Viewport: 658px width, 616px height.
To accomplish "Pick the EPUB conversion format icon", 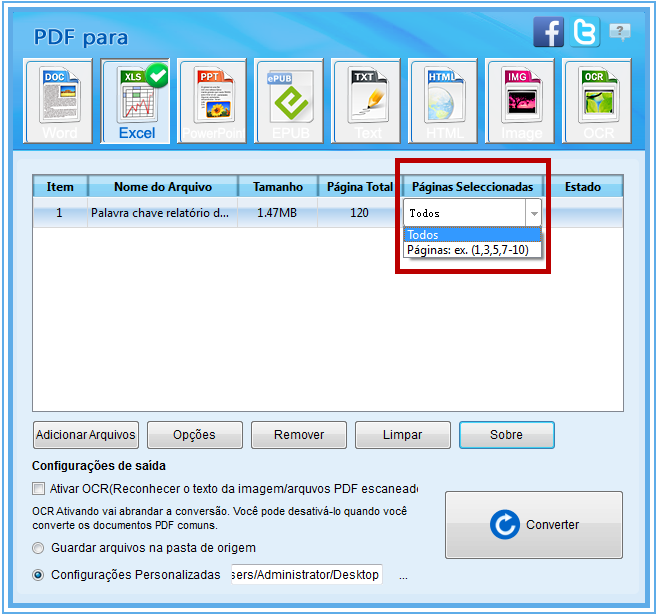I will 289,101.
